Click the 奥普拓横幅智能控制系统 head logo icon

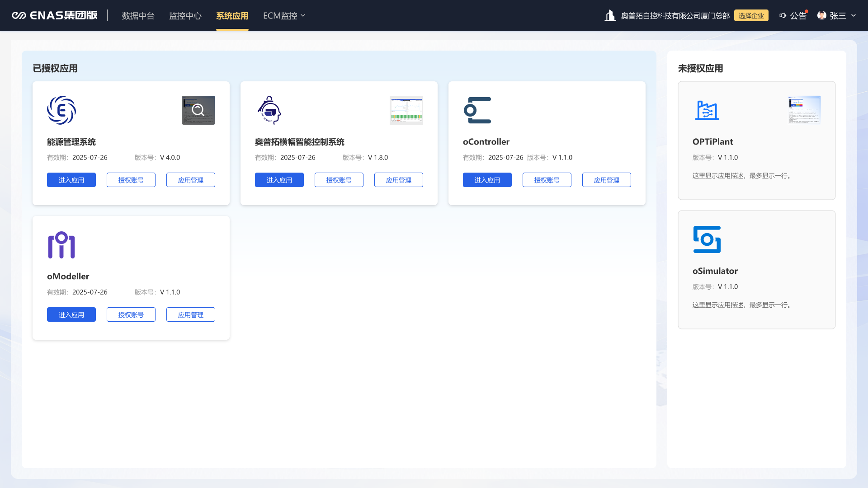click(269, 110)
